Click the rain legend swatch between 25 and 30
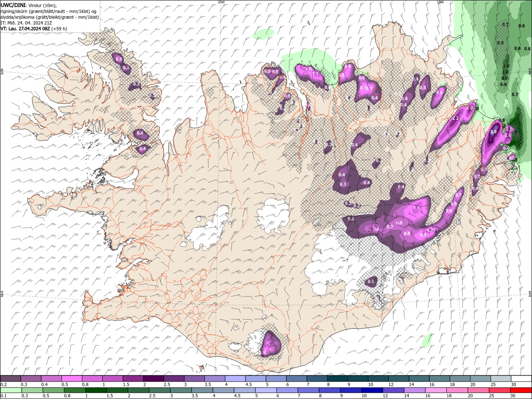The width and height of the screenshot is (532, 399). point(499,390)
